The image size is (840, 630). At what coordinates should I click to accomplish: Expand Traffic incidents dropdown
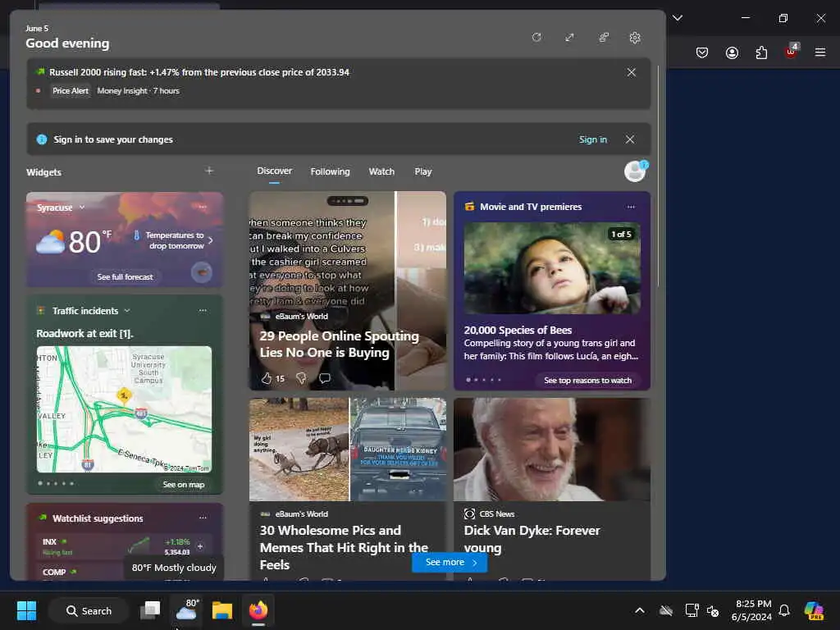coord(127,311)
